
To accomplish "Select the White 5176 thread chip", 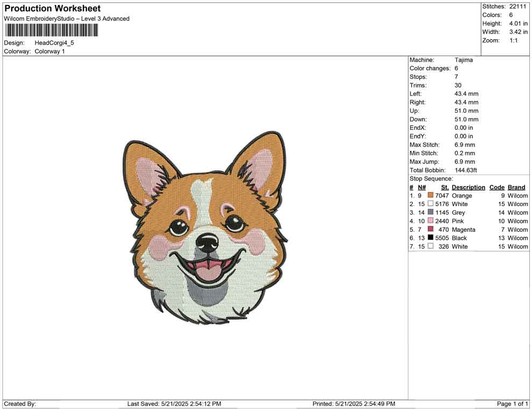I will [x=430, y=204].
